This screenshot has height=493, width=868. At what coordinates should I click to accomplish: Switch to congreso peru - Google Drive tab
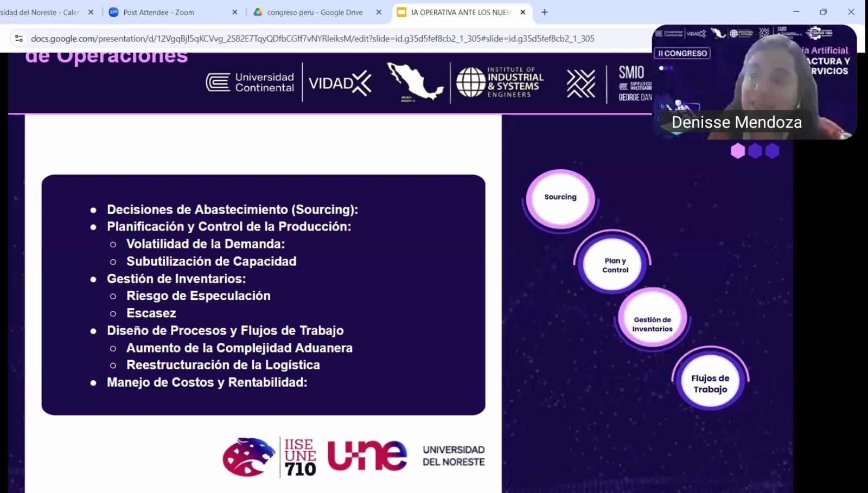[315, 12]
